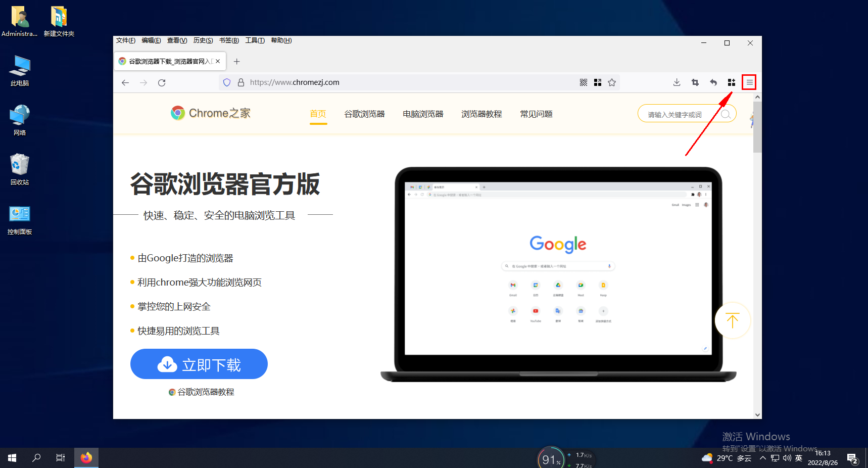Click the back-to-top arrow button
Image resolution: width=868 pixels, height=468 pixels.
tap(733, 320)
